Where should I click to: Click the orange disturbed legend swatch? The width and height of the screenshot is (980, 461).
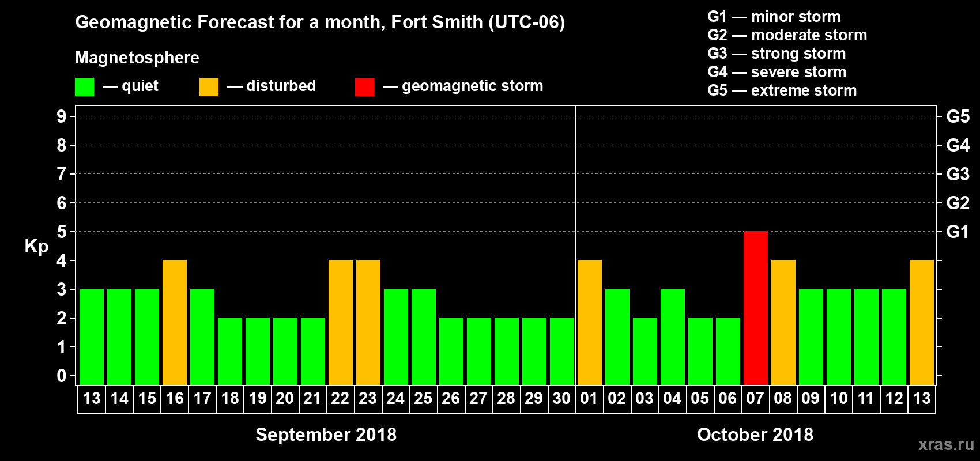209,87
